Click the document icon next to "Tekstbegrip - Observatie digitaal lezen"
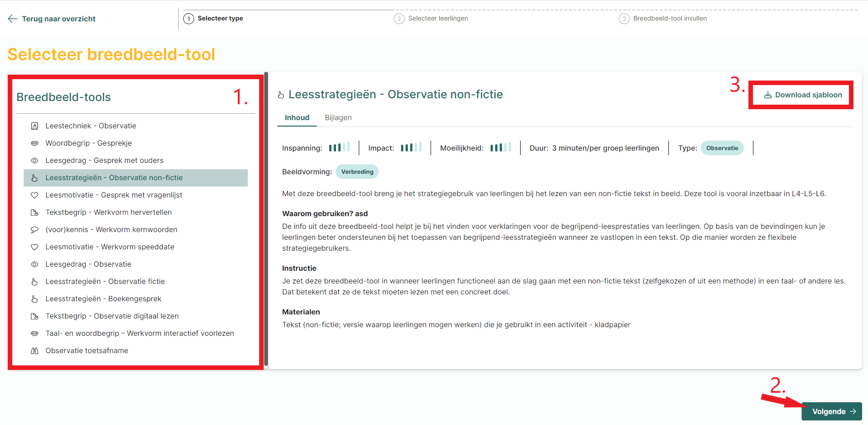868x425 pixels. (35, 316)
